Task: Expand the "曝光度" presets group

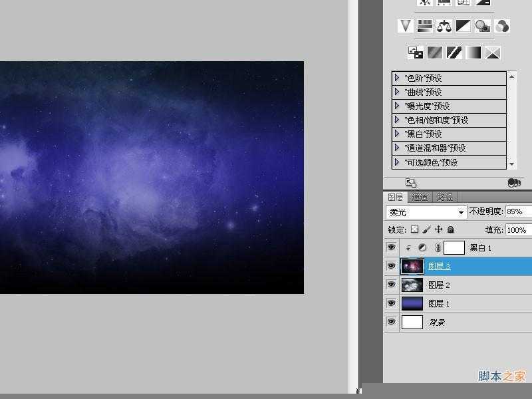Action: tap(396, 106)
